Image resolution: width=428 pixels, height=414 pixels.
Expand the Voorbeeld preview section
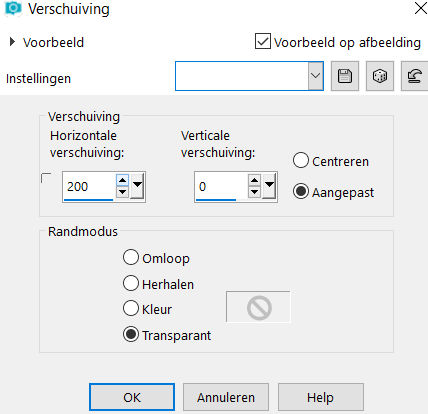(13, 42)
